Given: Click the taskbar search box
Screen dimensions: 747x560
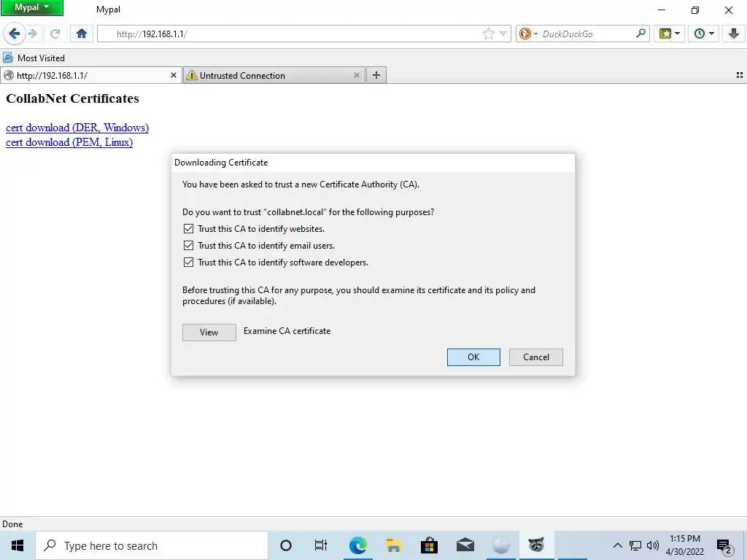Looking at the screenshot, I should tap(152, 545).
